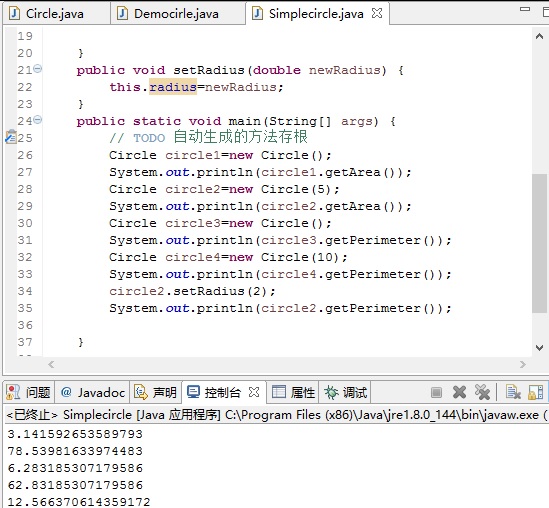549x508 pixels.
Task: Show the Javadoc view tab
Action: click(93, 392)
